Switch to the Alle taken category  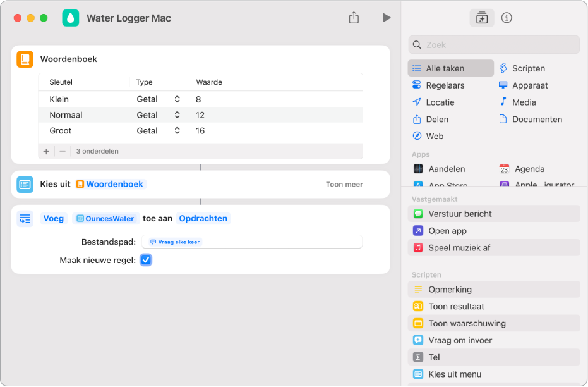[x=450, y=68]
